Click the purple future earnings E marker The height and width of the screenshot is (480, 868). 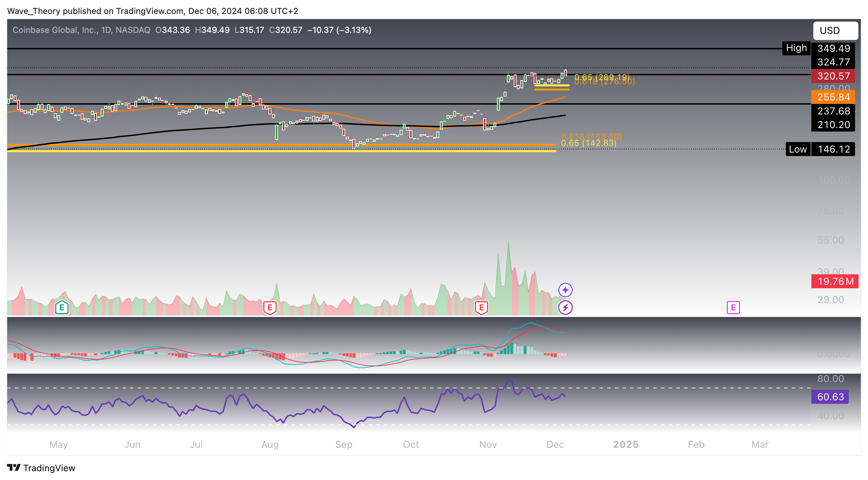pos(733,308)
